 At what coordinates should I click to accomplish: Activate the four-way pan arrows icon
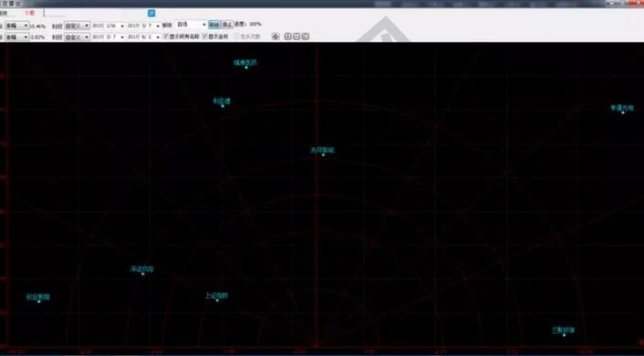click(275, 37)
